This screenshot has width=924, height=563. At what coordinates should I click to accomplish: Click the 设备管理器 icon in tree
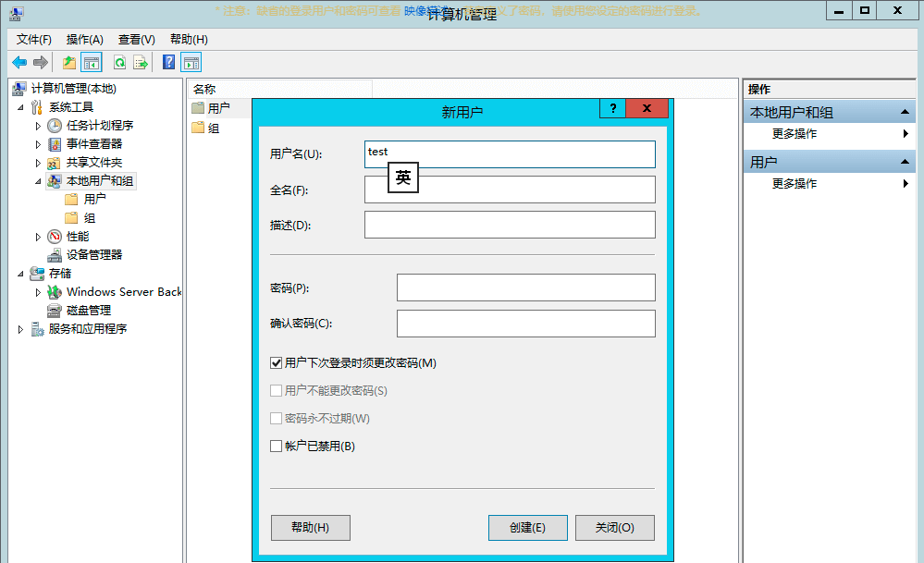click(55, 255)
